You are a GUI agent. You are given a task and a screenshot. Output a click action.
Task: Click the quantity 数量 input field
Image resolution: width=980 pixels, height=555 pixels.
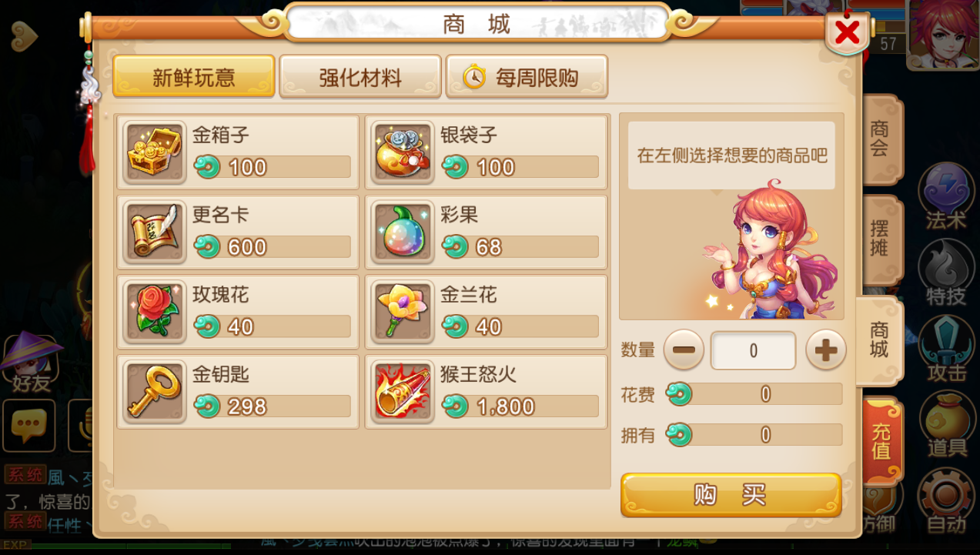coord(753,351)
